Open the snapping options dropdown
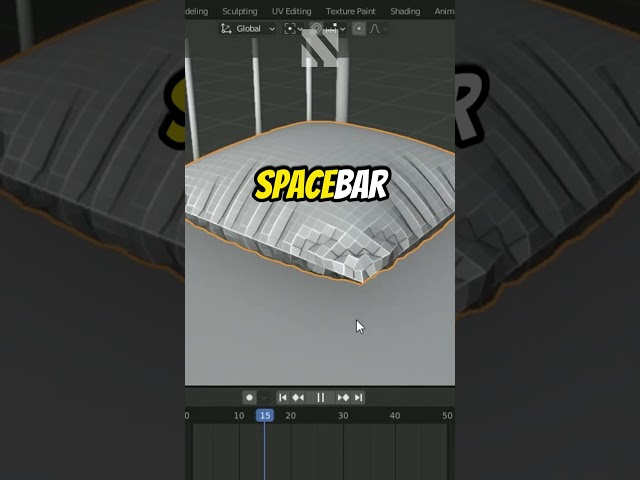 pyautogui.click(x=336, y=29)
